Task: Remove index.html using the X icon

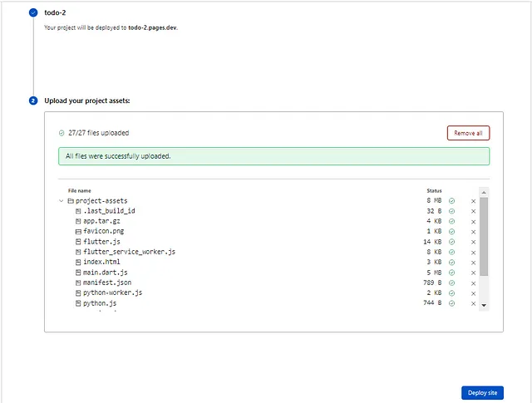Action: (x=473, y=263)
